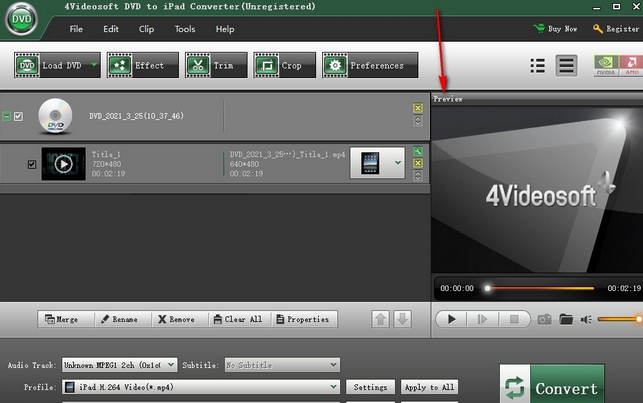Viewport: 643px width, 403px height.
Task: Step to next frame in preview
Action: (x=482, y=319)
